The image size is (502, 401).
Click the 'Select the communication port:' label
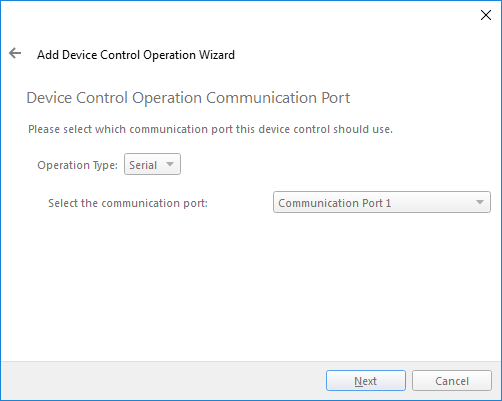tap(128, 203)
